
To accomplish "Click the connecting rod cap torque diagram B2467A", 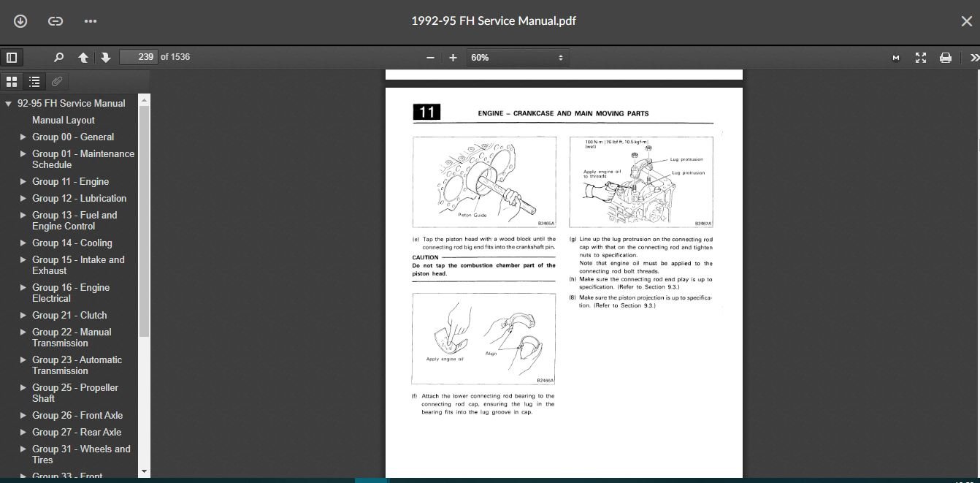I will click(x=641, y=183).
